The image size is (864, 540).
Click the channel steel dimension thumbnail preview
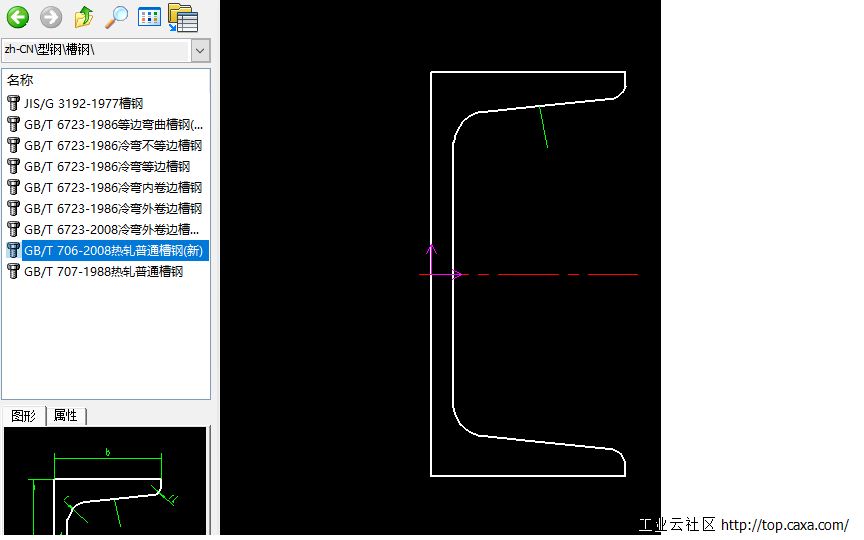pyautogui.click(x=105, y=482)
